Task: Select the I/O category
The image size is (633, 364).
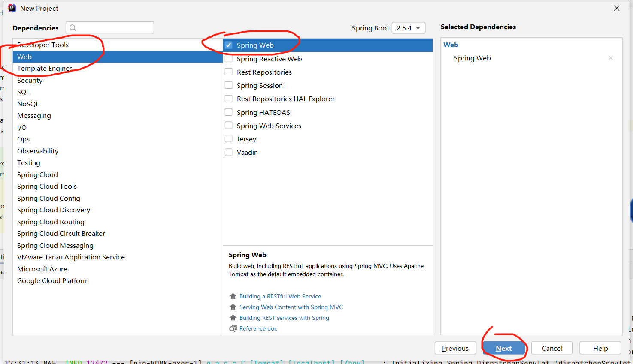Action: pyautogui.click(x=118, y=127)
